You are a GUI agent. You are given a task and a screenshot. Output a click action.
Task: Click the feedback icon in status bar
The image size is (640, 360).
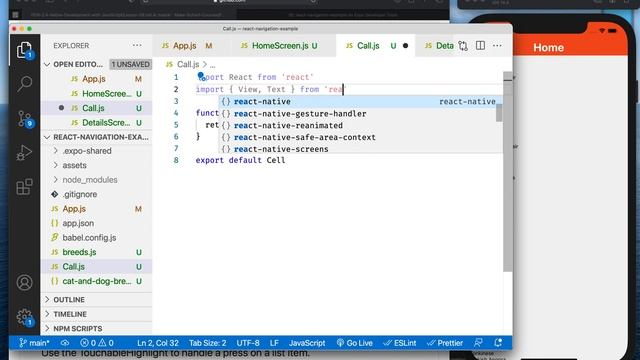click(478, 343)
